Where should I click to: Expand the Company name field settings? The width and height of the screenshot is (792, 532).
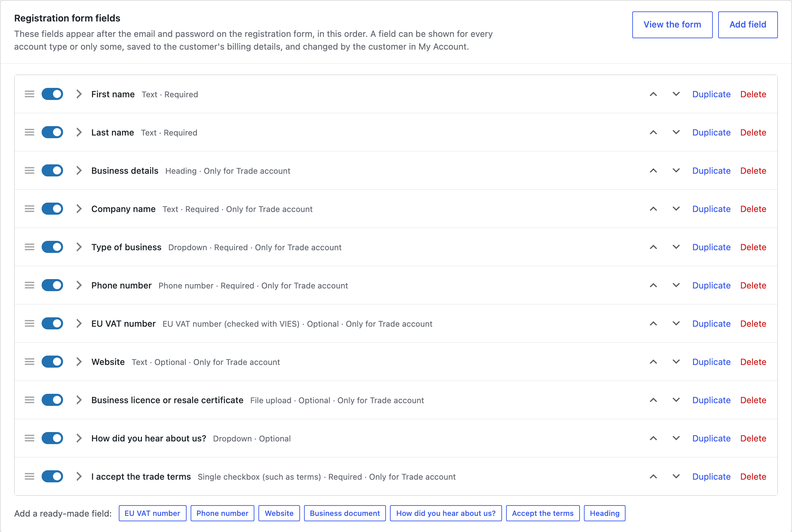point(79,209)
